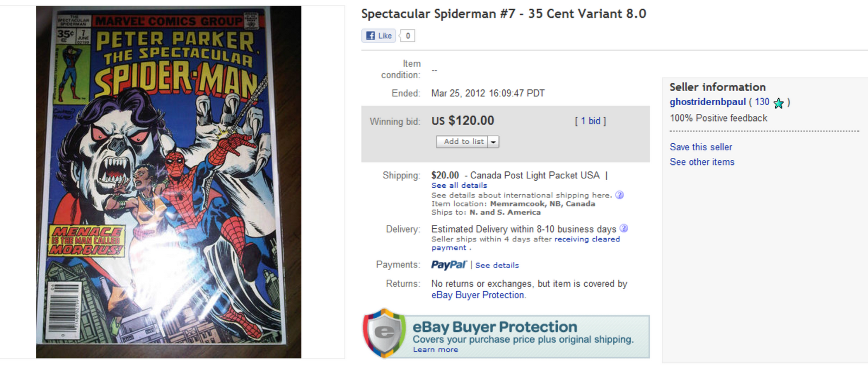Click the seller feedback score 130

click(x=762, y=102)
